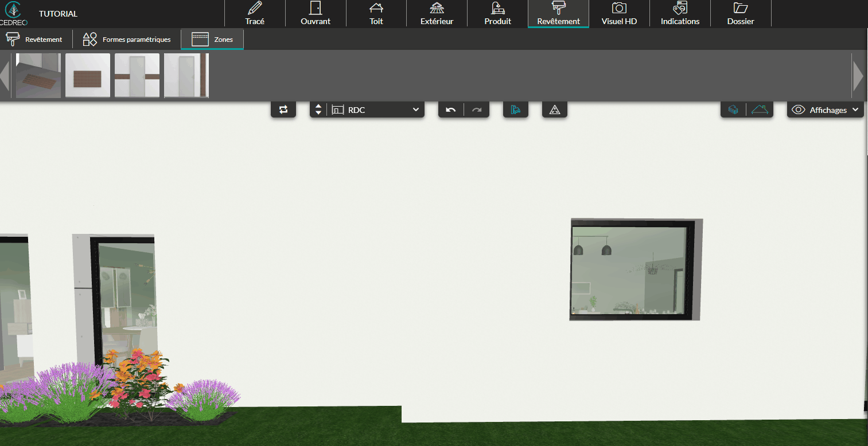Open the Produit furniture catalog
This screenshot has height=446, width=868.
pos(497,14)
